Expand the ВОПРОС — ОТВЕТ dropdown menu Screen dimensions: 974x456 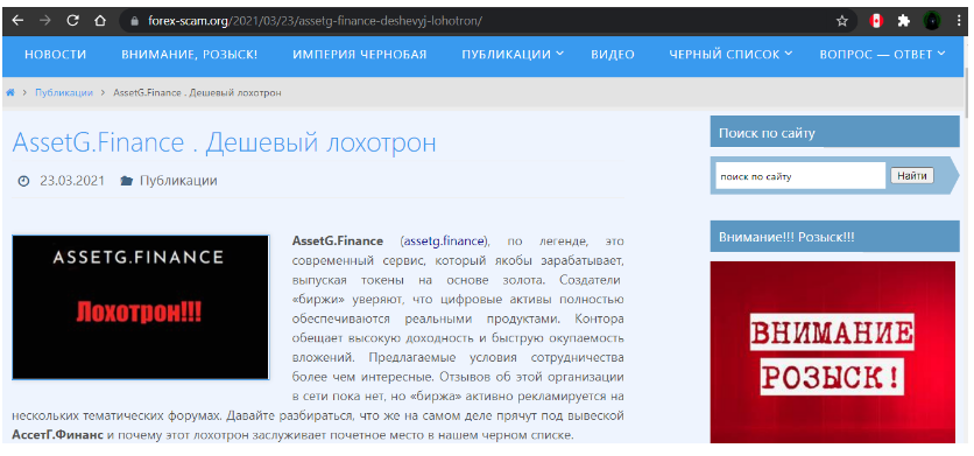(x=882, y=55)
